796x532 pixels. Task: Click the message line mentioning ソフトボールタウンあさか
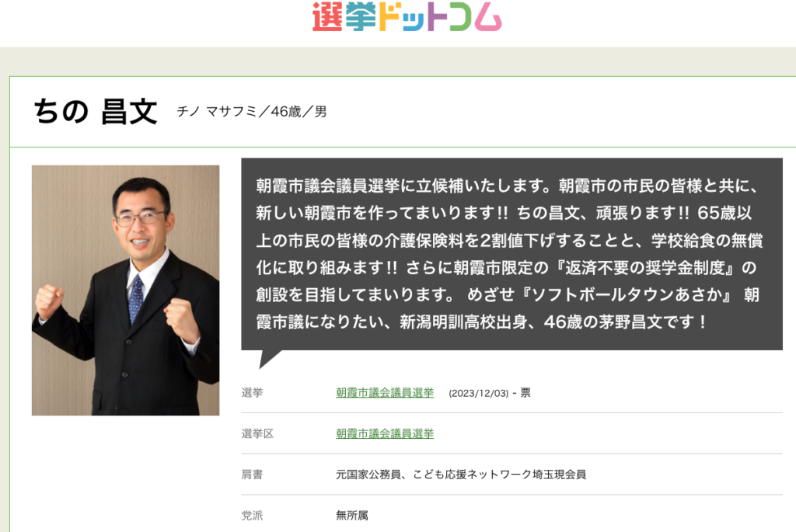508,294
